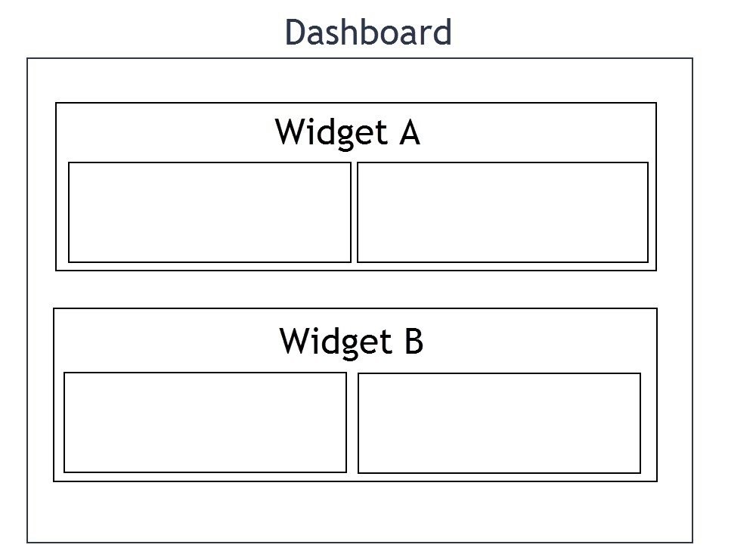Select the Widget B heading
Viewport: 756px width, 557px height.
tap(352, 342)
